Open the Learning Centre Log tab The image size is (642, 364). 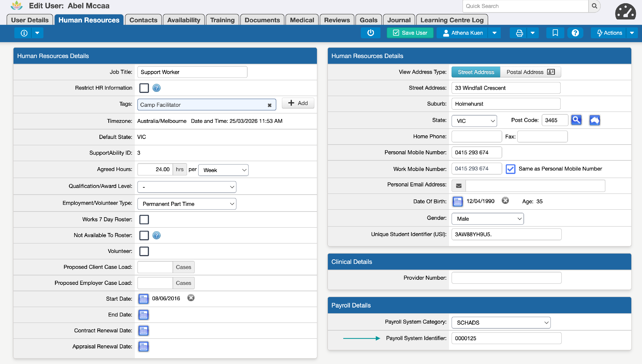pyautogui.click(x=452, y=20)
